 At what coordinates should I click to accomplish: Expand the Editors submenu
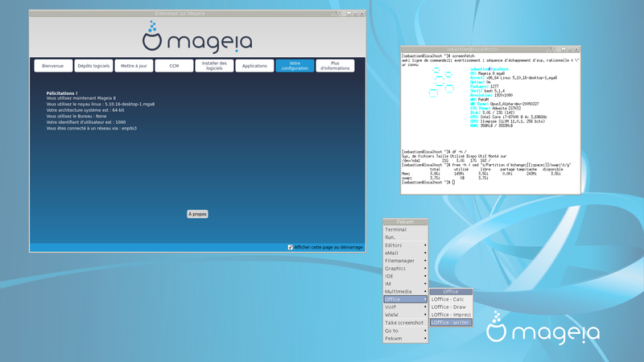pyautogui.click(x=406, y=245)
